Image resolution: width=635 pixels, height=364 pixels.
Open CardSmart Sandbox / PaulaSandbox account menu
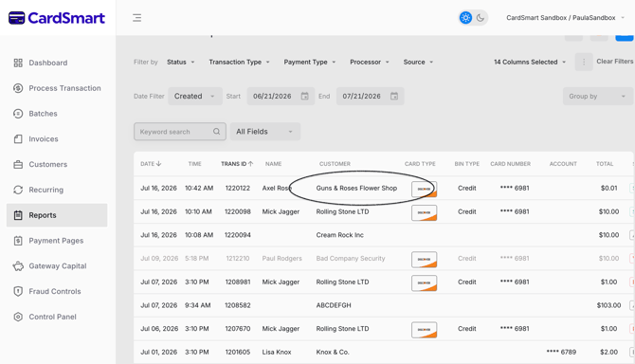tap(566, 18)
